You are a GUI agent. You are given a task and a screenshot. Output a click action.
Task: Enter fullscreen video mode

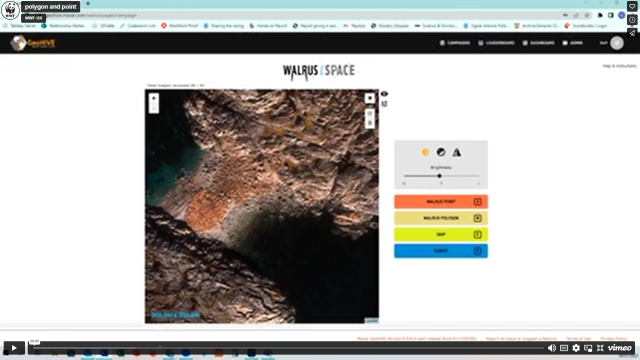tap(600, 348)
